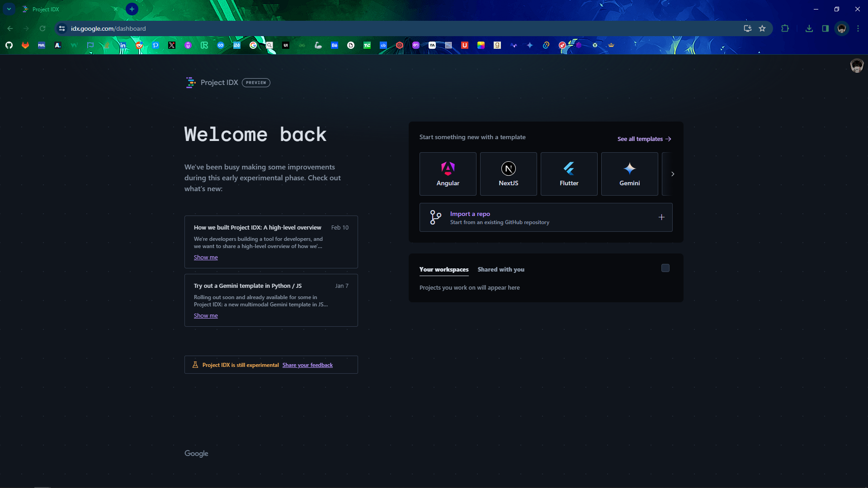This screenshot has width=868, height=488.
Task: Click Share your feedback link
Action: [x=307, y=365]
